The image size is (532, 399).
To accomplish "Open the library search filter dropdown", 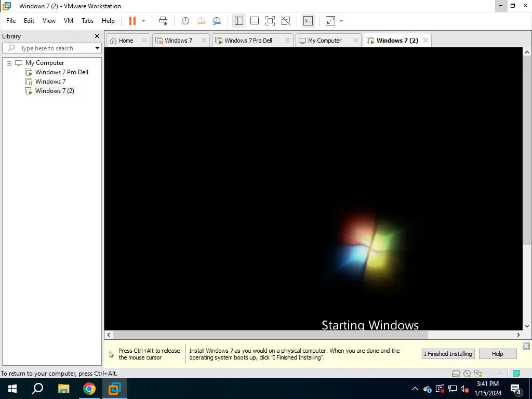I will (x=97, y=48).
